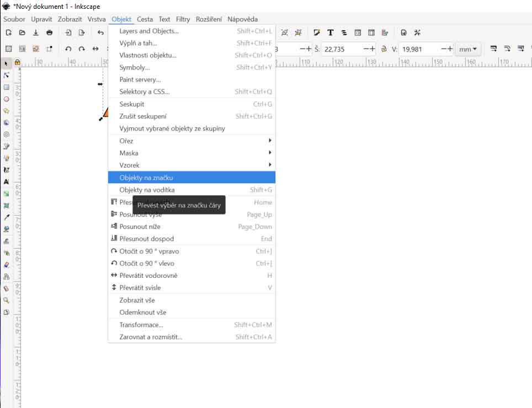Open the Cesta menu
This screenshot has width=532, height=408.
[145, 19]
